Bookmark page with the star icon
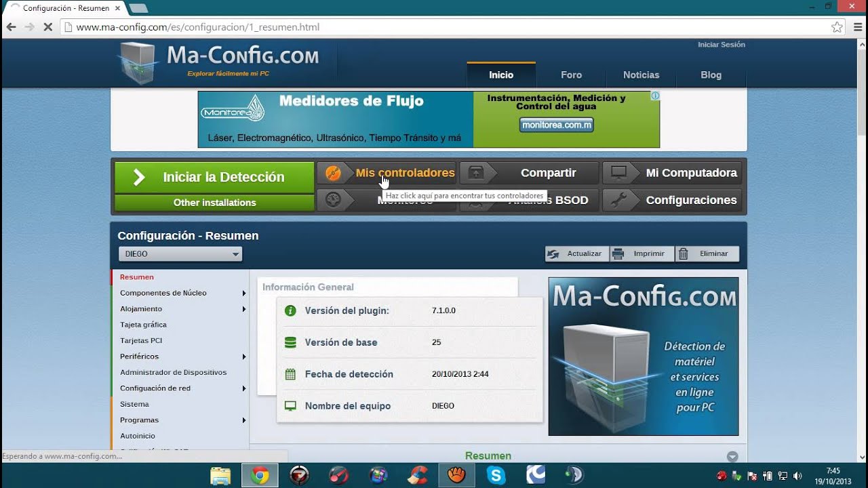This screenshot has width=868, height=488. tap(837, 27)
